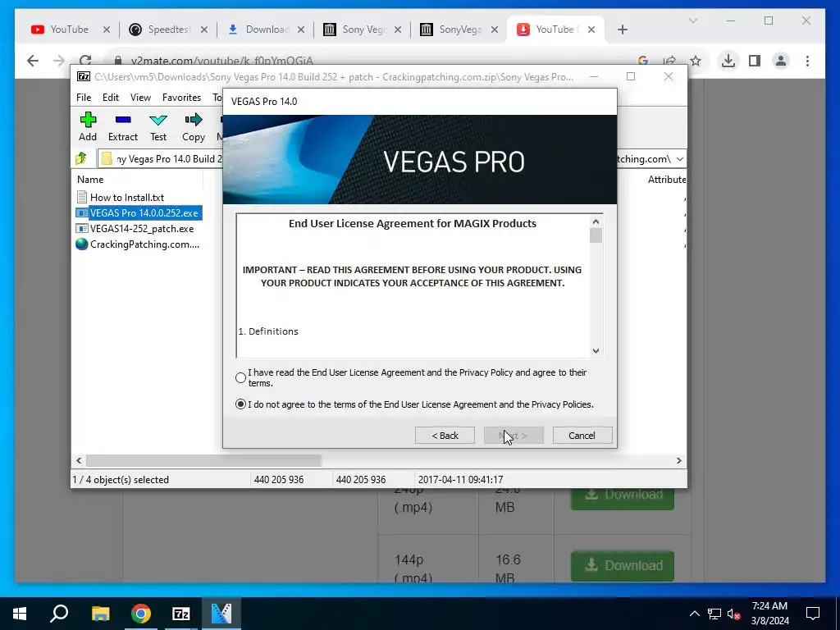This screenshot has height=630, width=840.
Task: Open Chrome profile icon
Action: pyautogui.click(x=781, y=61)
